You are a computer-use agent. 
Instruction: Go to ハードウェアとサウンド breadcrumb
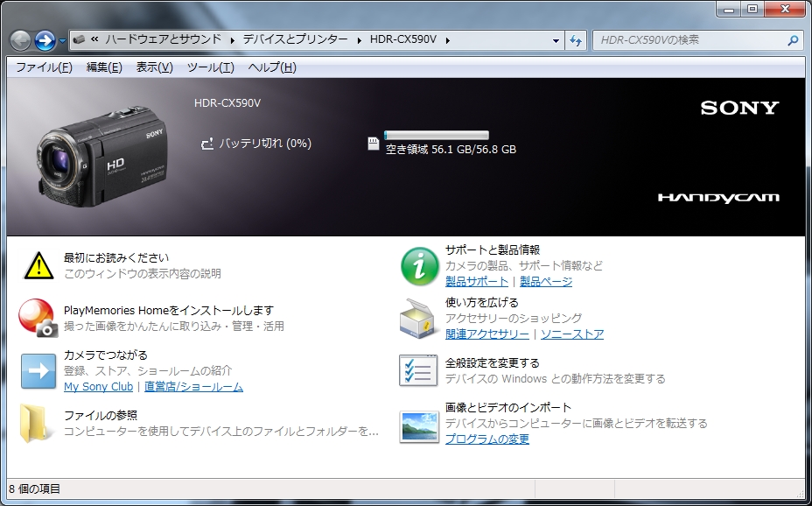click(x=163, y=39)
